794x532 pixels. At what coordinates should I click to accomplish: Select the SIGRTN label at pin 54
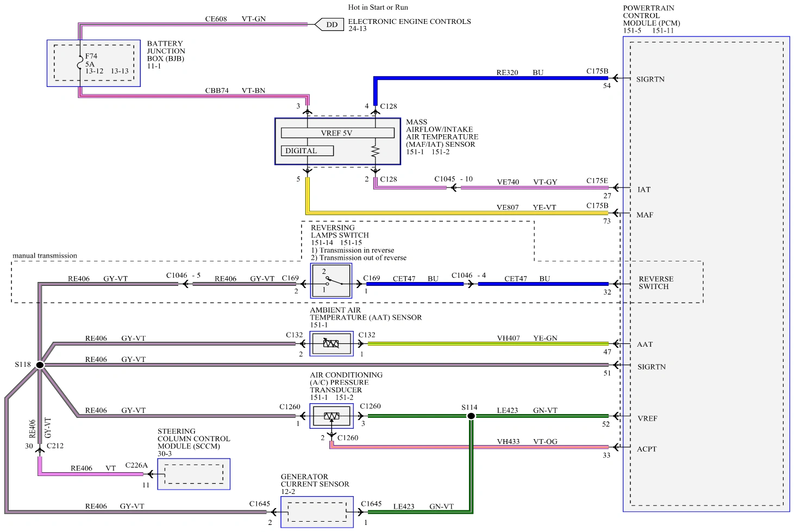(x=651, y=79)
